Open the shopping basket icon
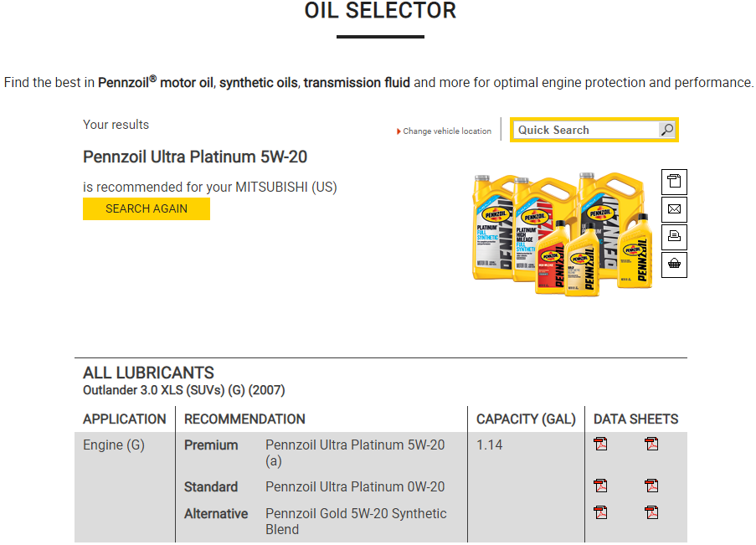The width and height of the screenshot is (756, 545). coord(674,265)
